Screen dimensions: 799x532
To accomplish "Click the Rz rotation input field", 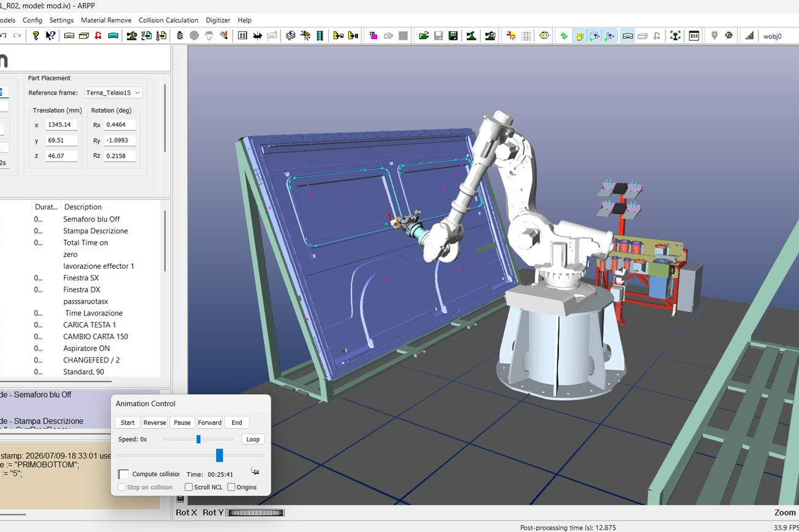I will tap(119, 156).
